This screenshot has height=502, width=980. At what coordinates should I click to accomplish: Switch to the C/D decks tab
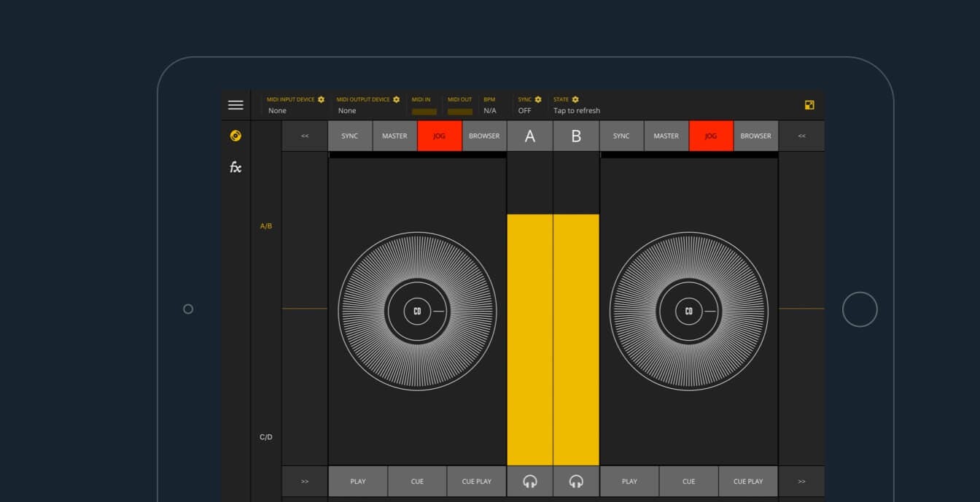tap(266, 437)
